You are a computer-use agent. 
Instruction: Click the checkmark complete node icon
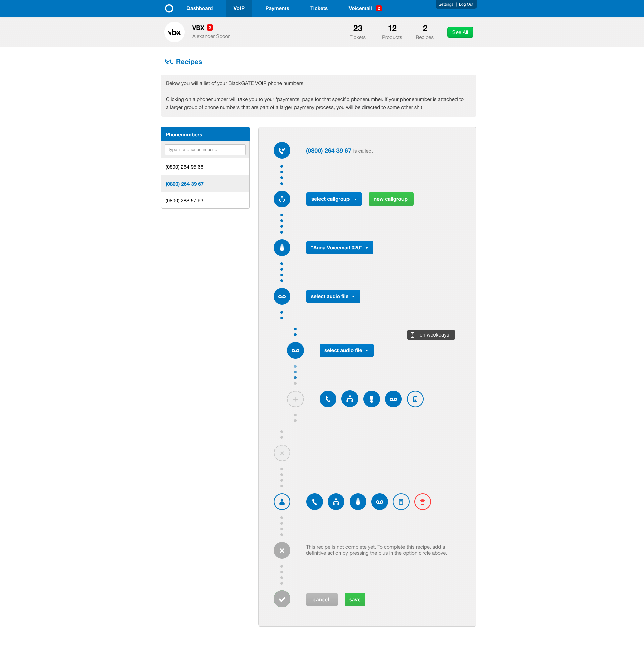(x=281, y=599)
